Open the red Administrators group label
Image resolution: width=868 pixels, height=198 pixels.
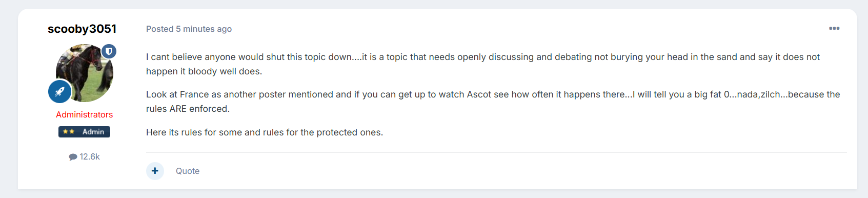coord(85,114)
